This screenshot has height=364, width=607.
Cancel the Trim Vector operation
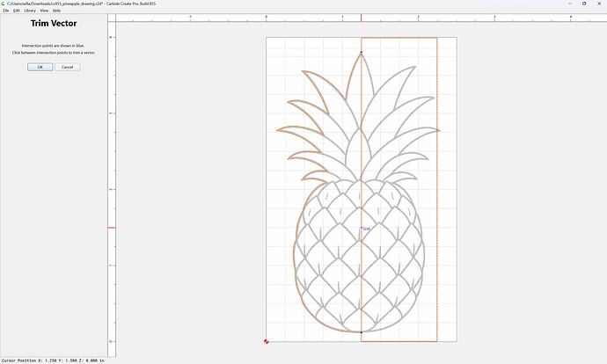[x=68, y=67]
